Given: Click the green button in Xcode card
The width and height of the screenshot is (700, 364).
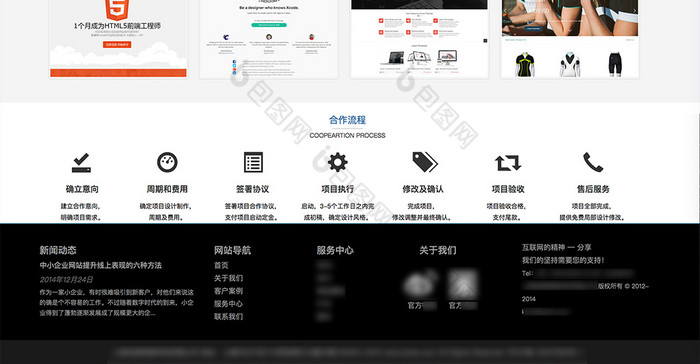Looking at the screenshot, I should 269,25.
